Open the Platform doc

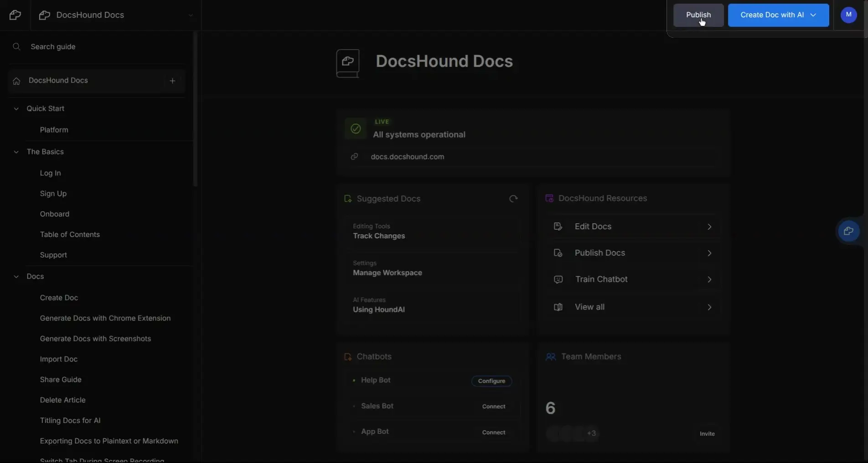(54, 130)
